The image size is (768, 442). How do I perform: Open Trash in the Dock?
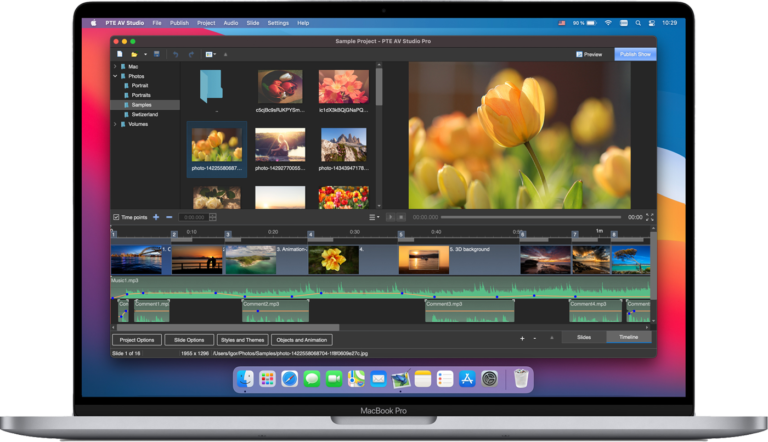pyautogui.click(x=521, y=378)
